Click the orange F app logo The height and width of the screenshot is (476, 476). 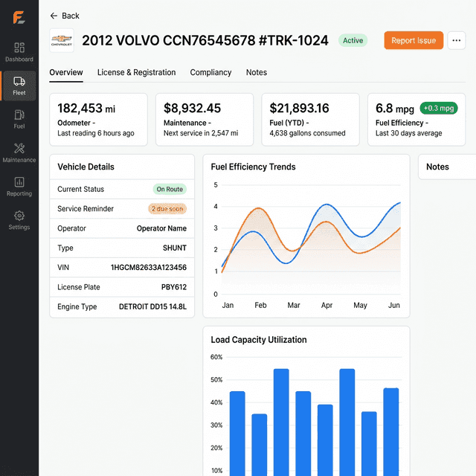[19, 17]
